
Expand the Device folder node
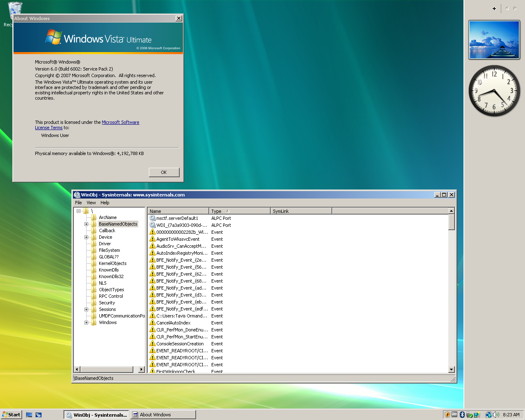point(87,237)
